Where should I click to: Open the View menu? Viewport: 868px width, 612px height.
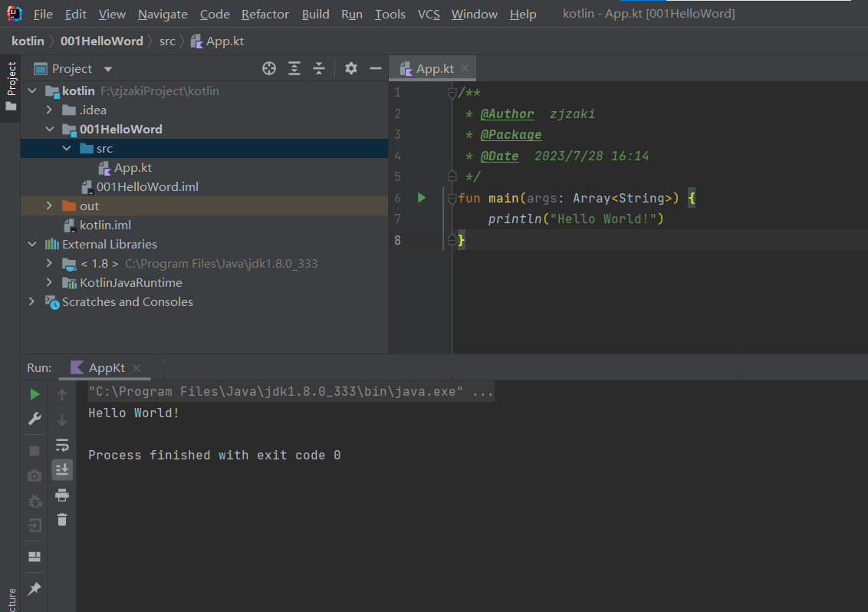[112, 14]
